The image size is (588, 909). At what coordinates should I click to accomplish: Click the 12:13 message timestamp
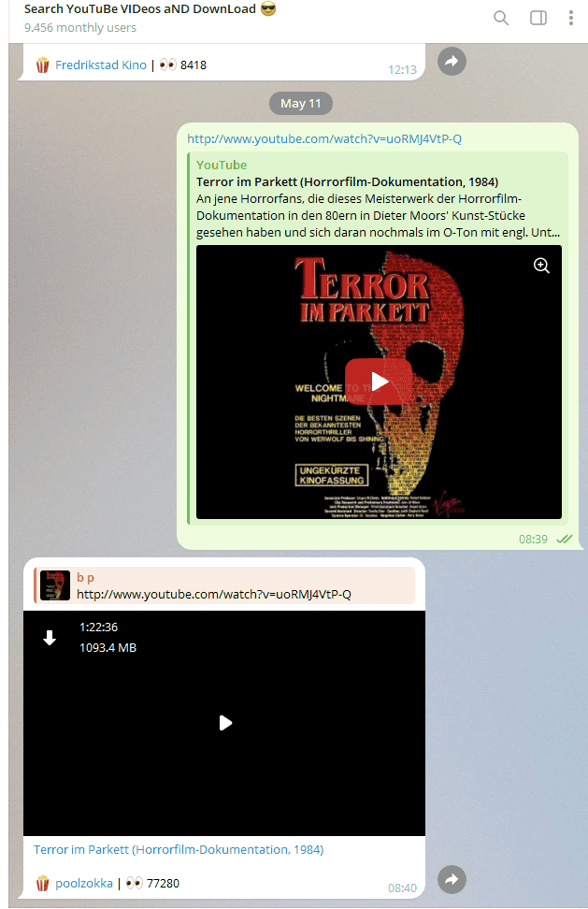pos(402,69)
